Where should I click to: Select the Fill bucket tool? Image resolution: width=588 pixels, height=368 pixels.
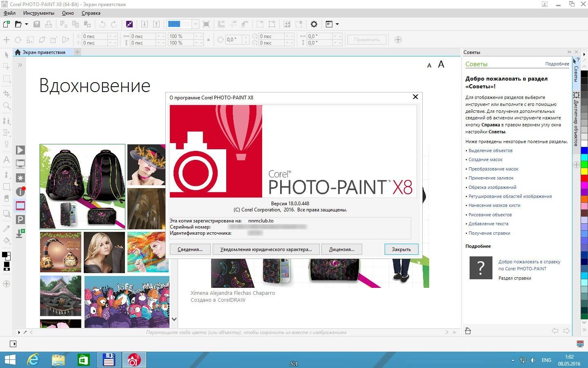pyautogui.click(x=7, y=240)
